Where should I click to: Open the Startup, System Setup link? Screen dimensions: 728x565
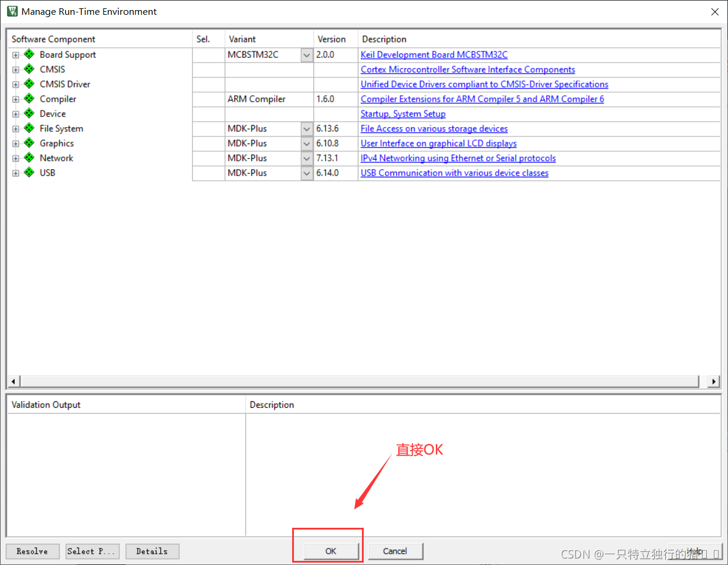[x=403, y=113]
